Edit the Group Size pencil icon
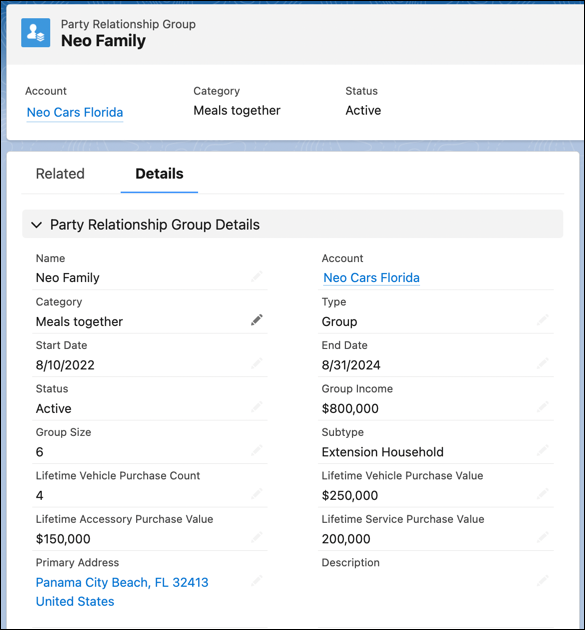Screen dimensions: 585x630 [x=257, y=450]
